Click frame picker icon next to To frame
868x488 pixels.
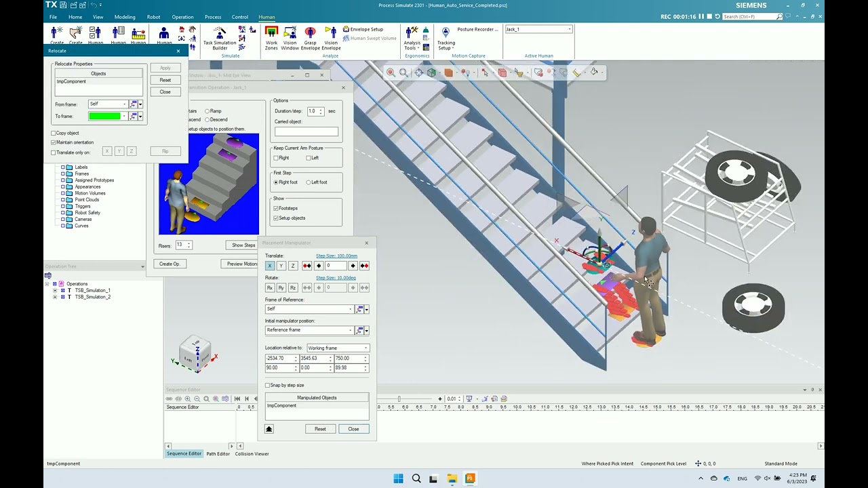[x=134, y=117]
